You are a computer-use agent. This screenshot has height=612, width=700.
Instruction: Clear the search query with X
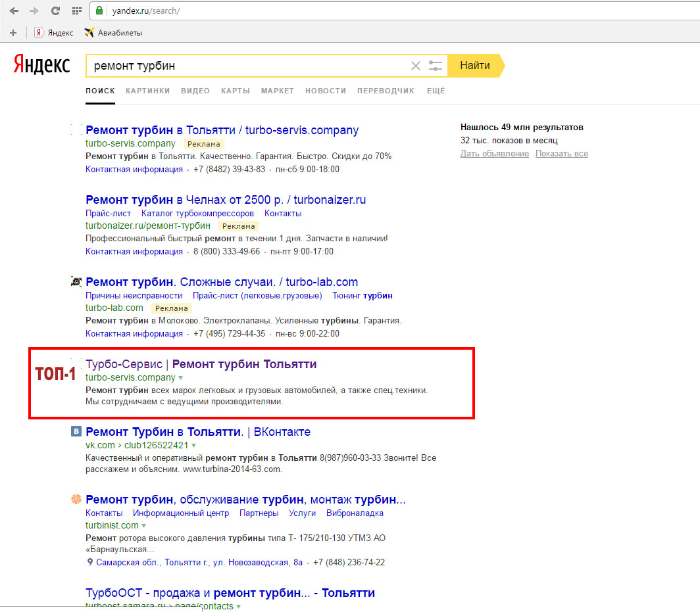click(x=416, y=66)
